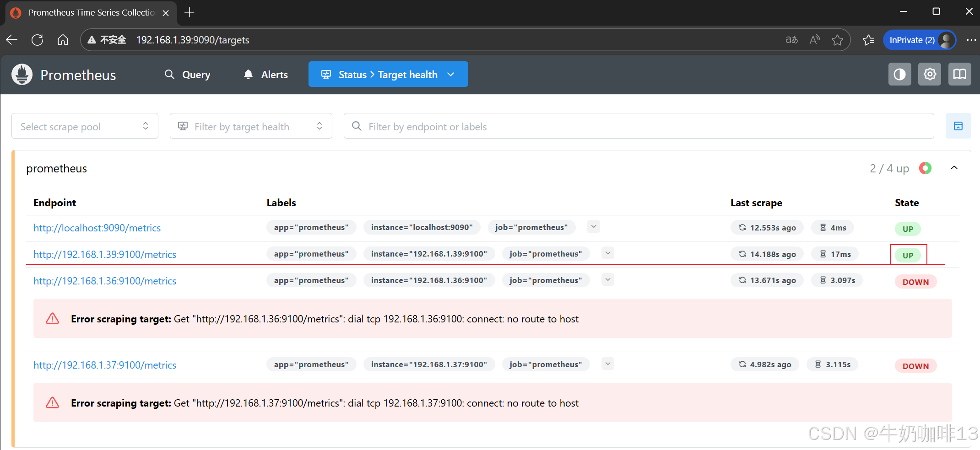Click the 2 / 4 up health ring indicator
The height and width of the screenshot is (450, 980).
tap(925, 168)
